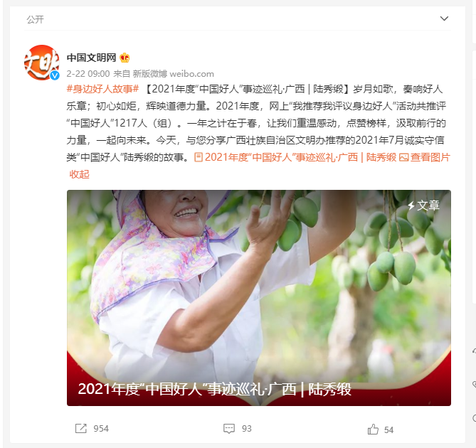Open the comments speech bubble icon
Screen dimensions: 476x448
coord(229,428)
